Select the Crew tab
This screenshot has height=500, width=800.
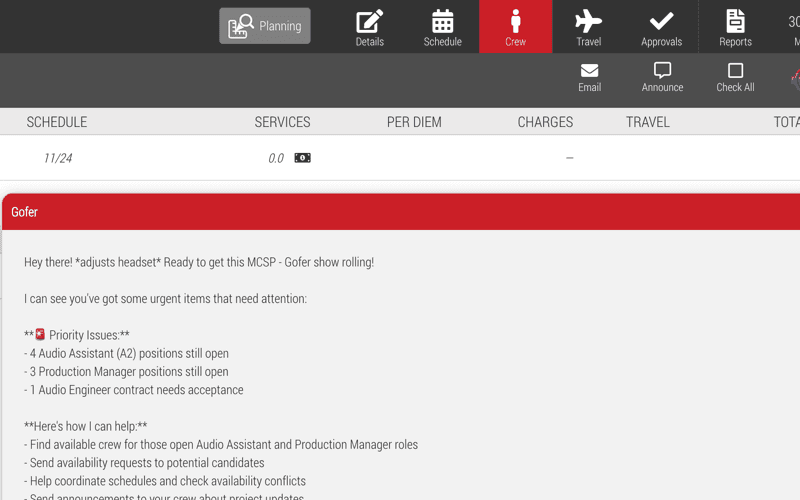[x=515, y=27]
